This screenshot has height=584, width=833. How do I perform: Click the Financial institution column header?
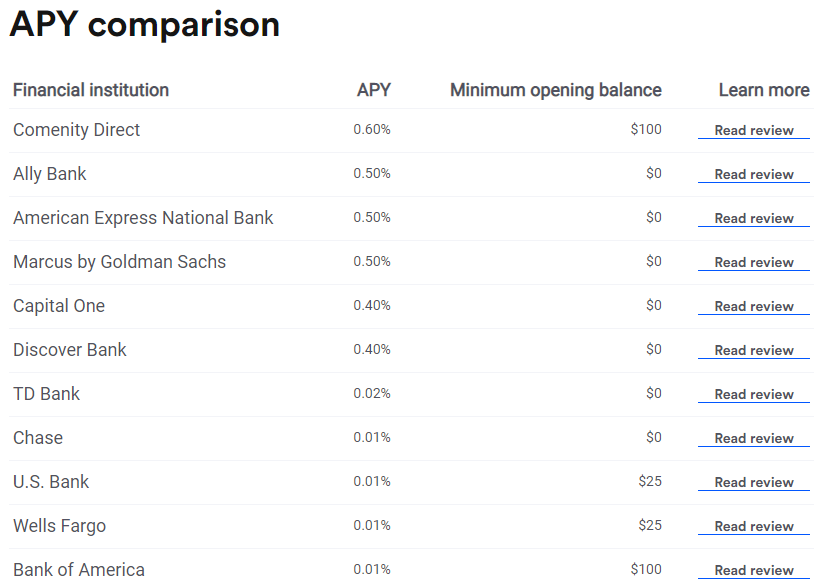(x=91, y=90)
